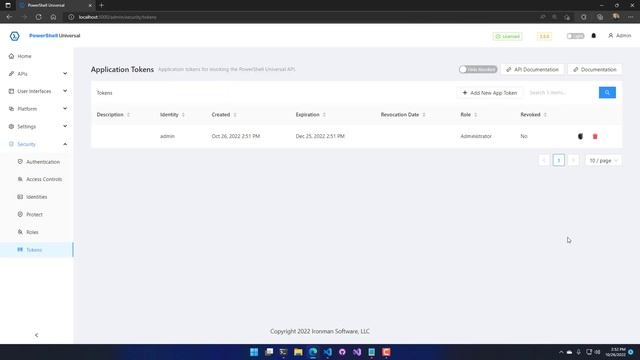This screenshot has height=360, width=640.
Task: Open the 10 / page size dropdown
Action: (603, 160)
